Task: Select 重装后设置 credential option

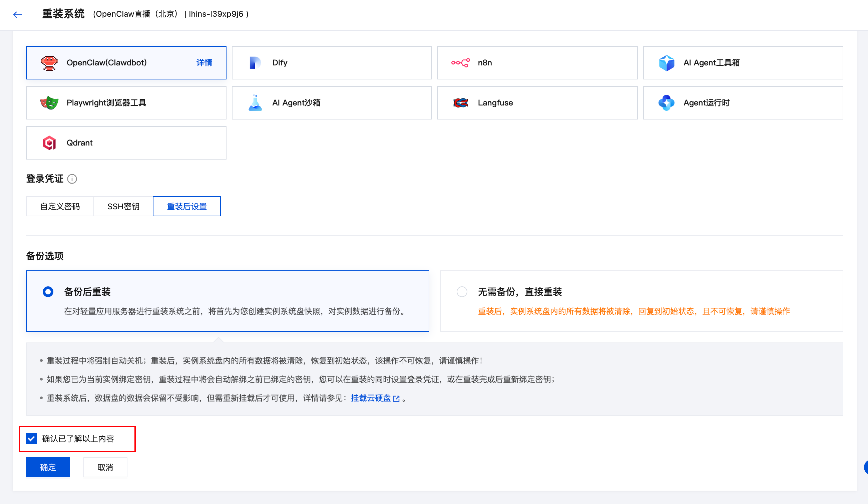Action: point(186,206)
